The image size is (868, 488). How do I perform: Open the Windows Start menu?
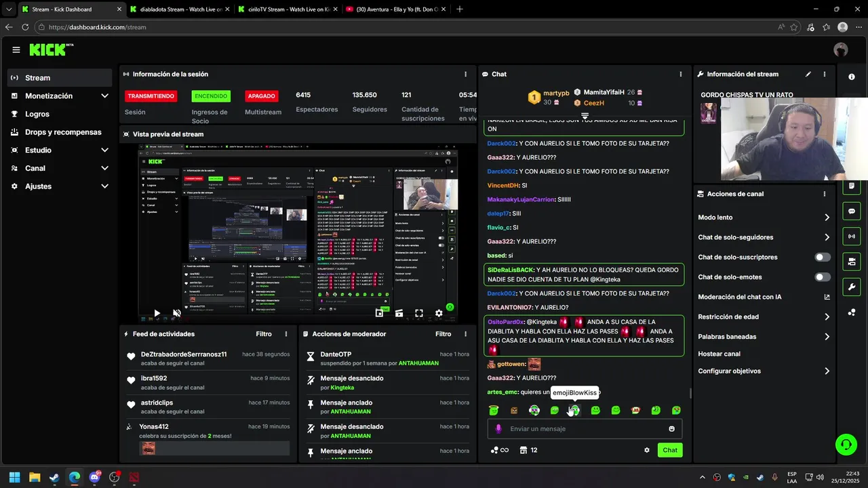coord(14,477)
